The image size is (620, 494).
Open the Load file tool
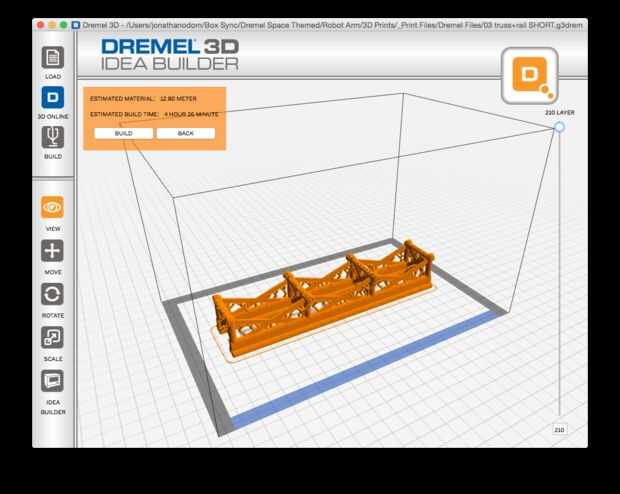click(x=53, y=58)
